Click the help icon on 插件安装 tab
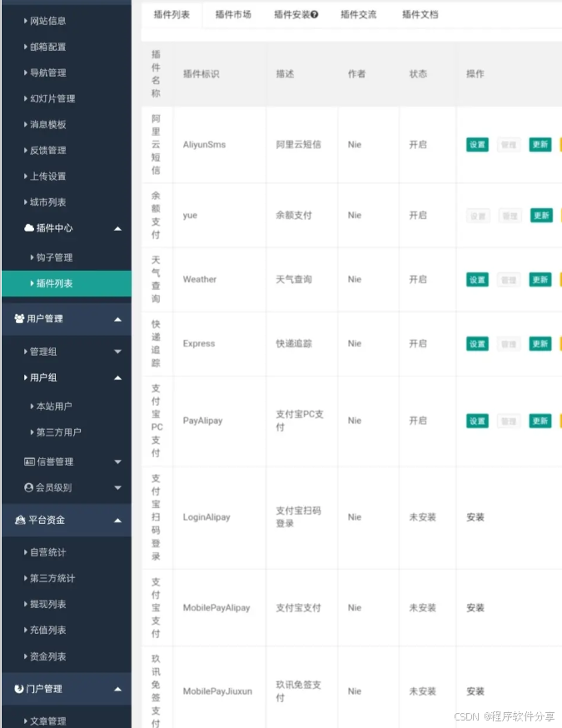Image resolution: width=562 pixels, height=728 pixels. 315,15
